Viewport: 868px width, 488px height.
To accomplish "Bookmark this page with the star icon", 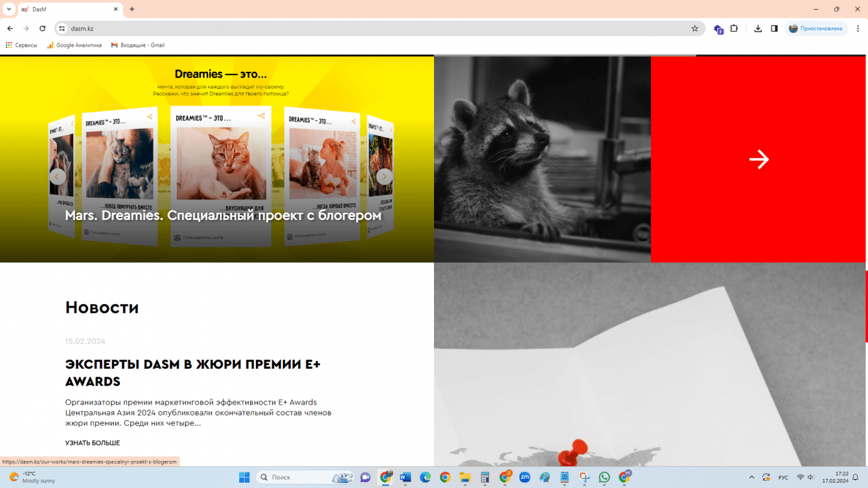I will click(x=695, y=28).
